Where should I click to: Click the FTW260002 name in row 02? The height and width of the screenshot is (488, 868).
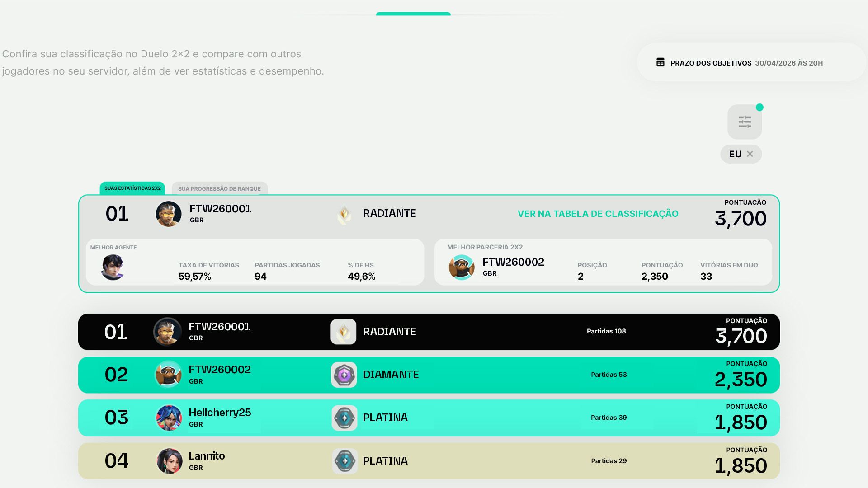(x=220, y=370)
